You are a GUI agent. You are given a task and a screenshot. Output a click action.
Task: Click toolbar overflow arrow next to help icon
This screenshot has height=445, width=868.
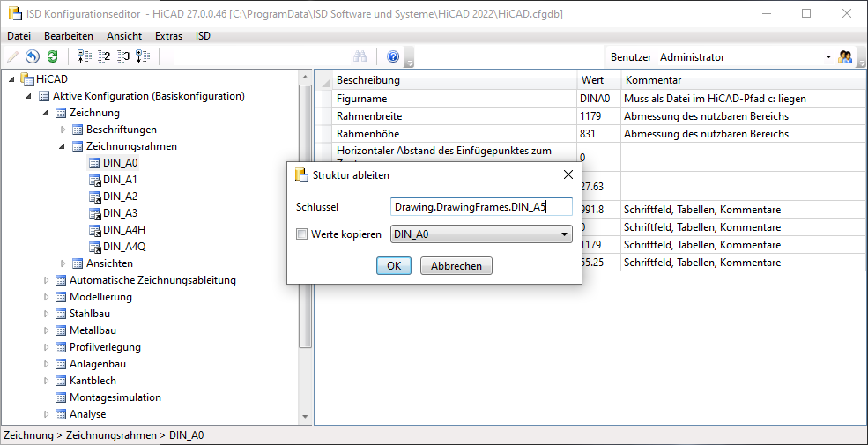click(410, 59)
